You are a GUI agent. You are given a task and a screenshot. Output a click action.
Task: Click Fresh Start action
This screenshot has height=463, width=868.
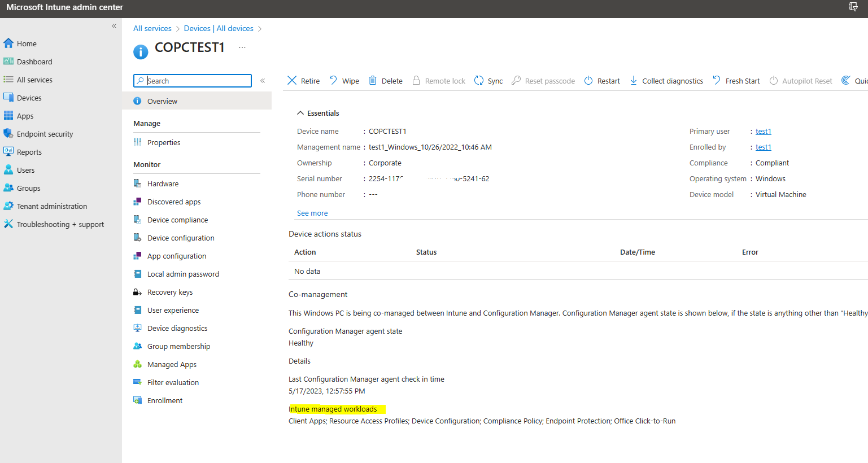736,81
